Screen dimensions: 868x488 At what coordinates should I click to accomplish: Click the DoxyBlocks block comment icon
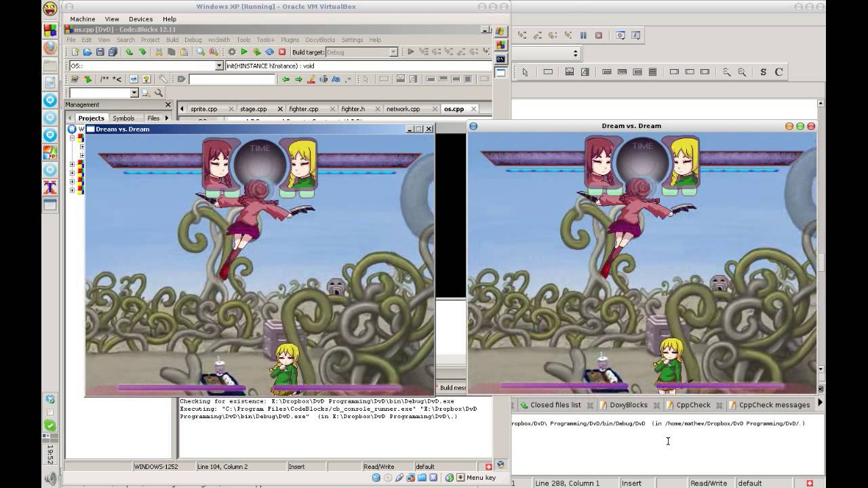104,79
